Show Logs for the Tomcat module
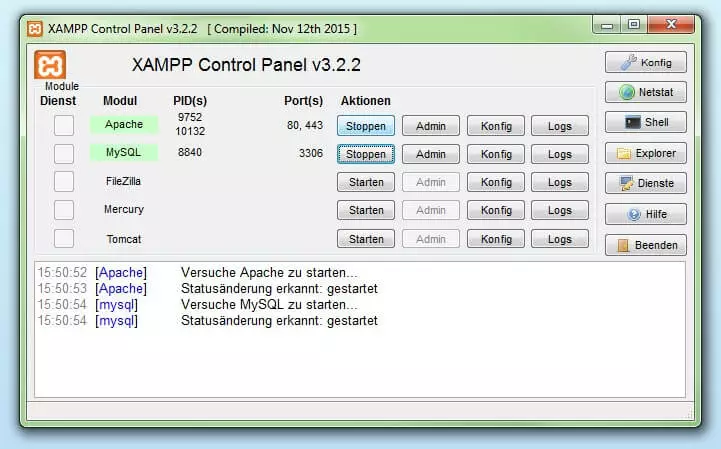This screenshot has height=449, width=721. click(x=560, y=239)
